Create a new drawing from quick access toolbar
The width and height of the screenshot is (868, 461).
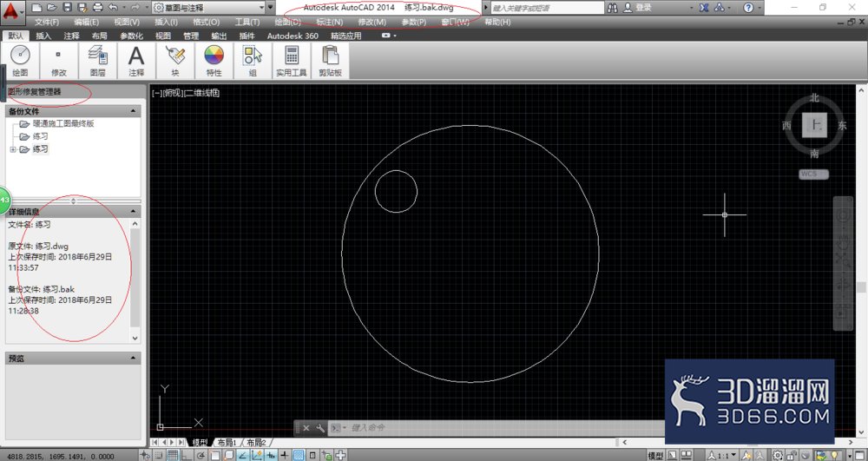(x=36, y=8)
